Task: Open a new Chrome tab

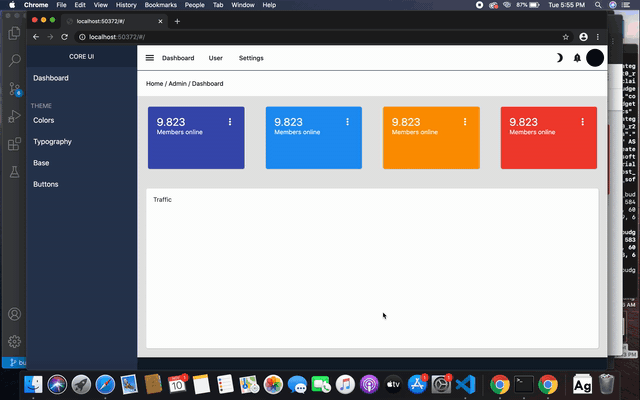Action: pos(177,21)
